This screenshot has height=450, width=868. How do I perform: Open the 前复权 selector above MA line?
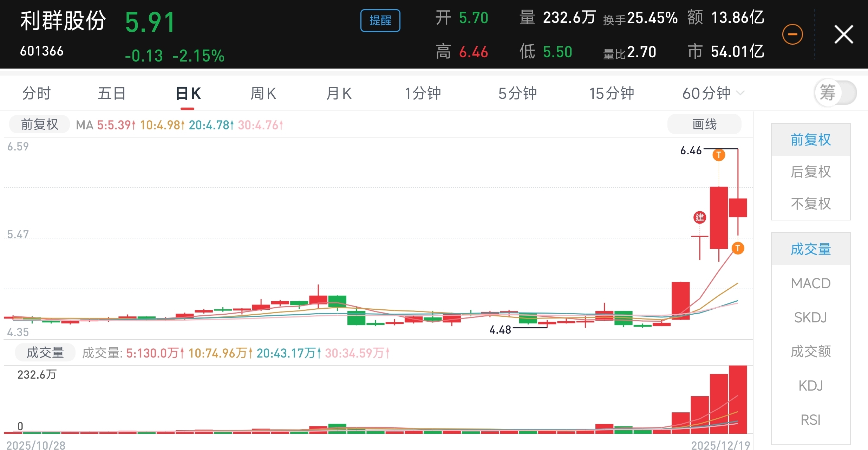tap(39, 124)
